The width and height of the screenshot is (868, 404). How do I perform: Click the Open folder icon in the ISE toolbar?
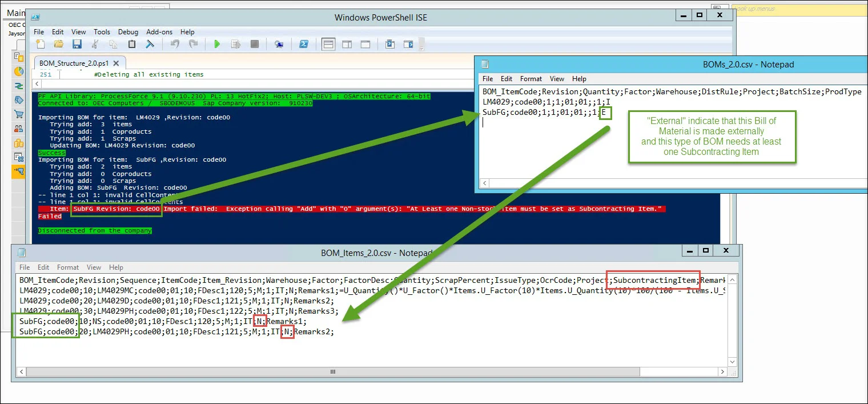(58, 44)
